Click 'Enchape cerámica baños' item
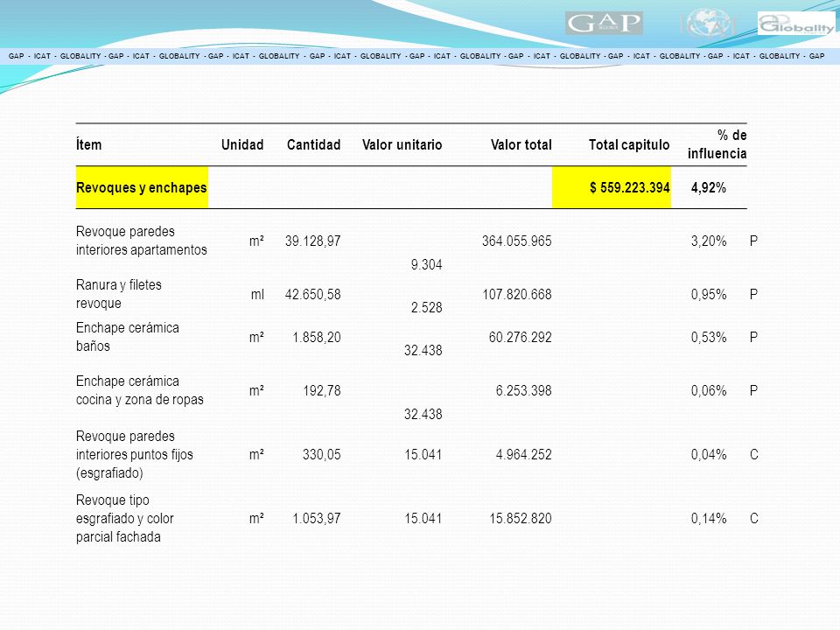This screenshot has height=630, width=840. (128, 336)
